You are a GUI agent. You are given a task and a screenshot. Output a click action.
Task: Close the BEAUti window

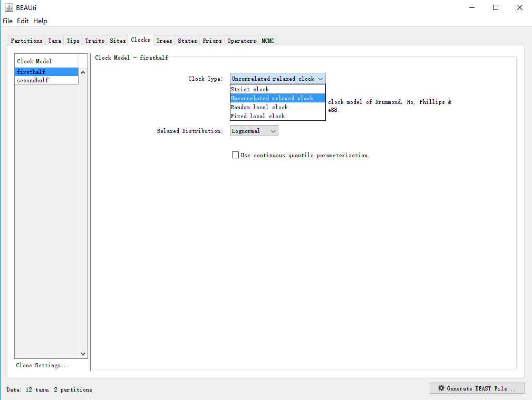[519, 7]
